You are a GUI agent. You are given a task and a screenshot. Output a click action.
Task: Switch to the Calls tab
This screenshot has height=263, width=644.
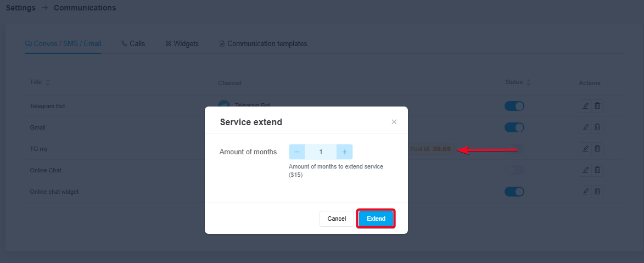tap(133, 43)
